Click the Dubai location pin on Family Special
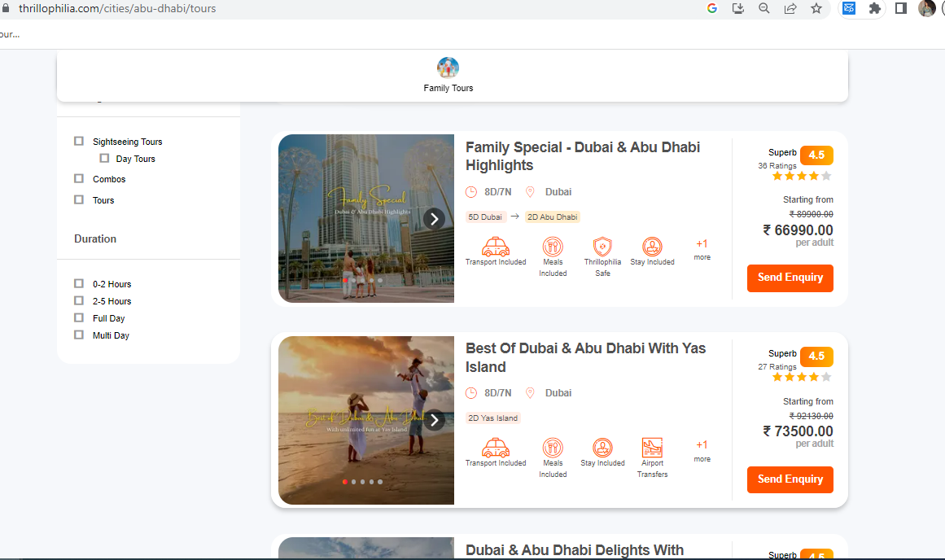The height and width of the screenshot is (560, 945). (531, 192)
